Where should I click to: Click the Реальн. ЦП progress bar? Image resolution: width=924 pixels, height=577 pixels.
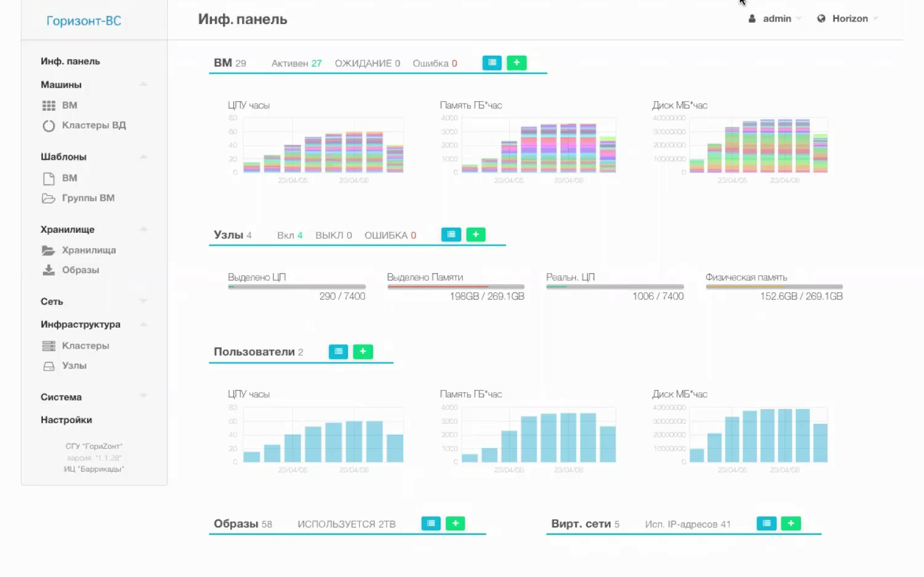point(615,287)
